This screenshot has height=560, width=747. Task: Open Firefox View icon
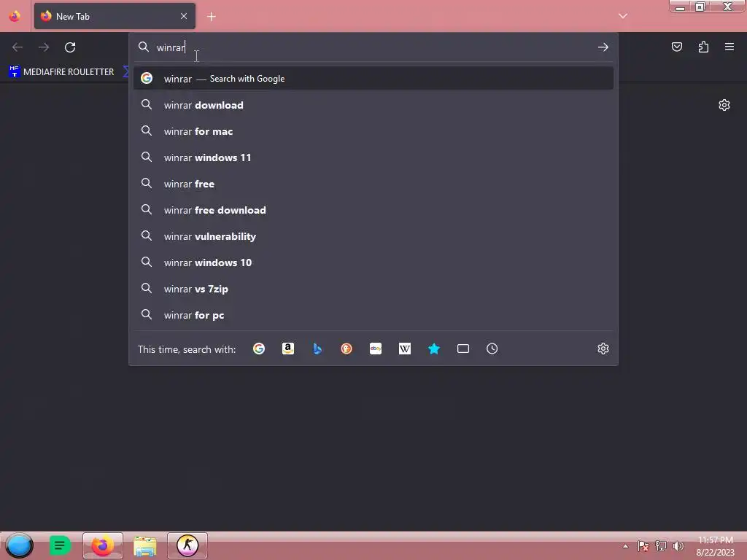pyautogui.click(x=15, y=16)
